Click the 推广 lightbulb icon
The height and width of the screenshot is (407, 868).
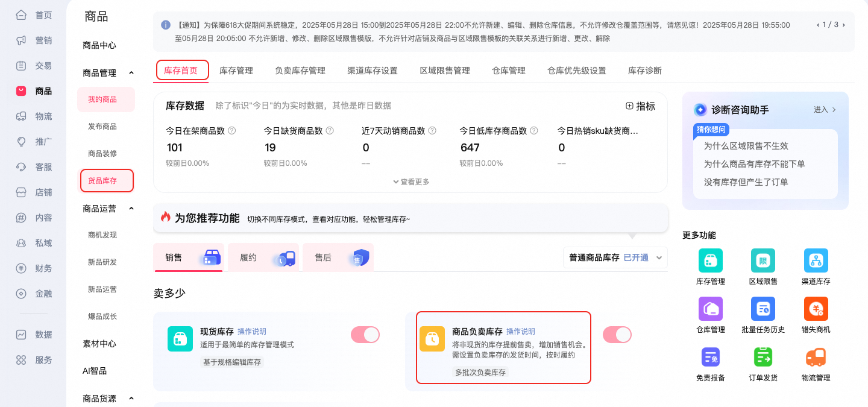pyautogui.click(x=21, y=142)
